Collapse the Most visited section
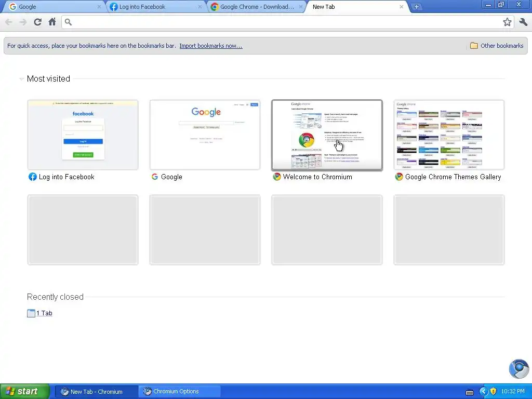Image resolution: width=532 pixels, height=399 pixels. point(21,79)
